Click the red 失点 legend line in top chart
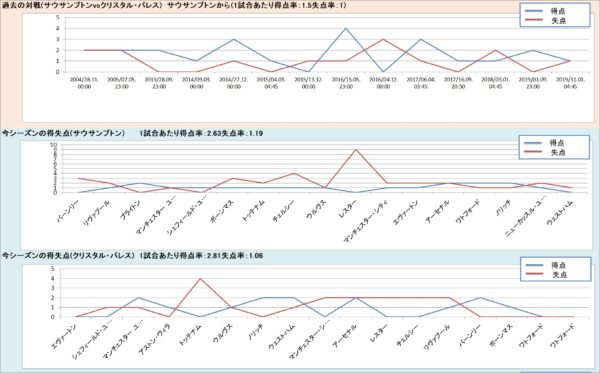The width and height of the screenshot is (600, 373). point(534,20)
